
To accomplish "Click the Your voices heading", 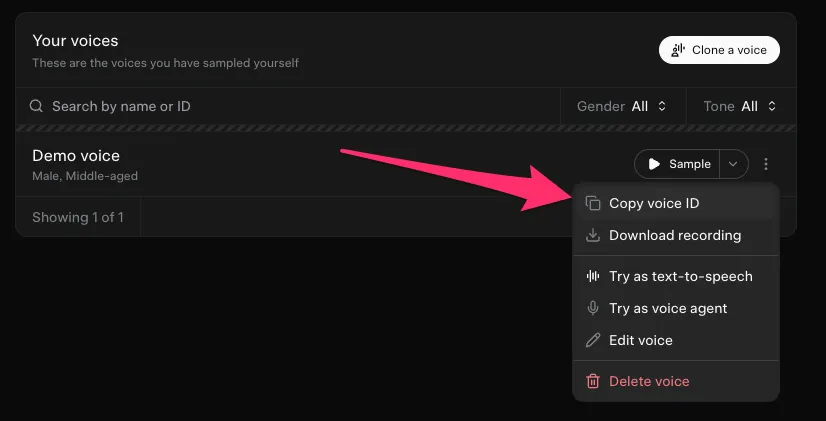I will click(x=75, y=41).
